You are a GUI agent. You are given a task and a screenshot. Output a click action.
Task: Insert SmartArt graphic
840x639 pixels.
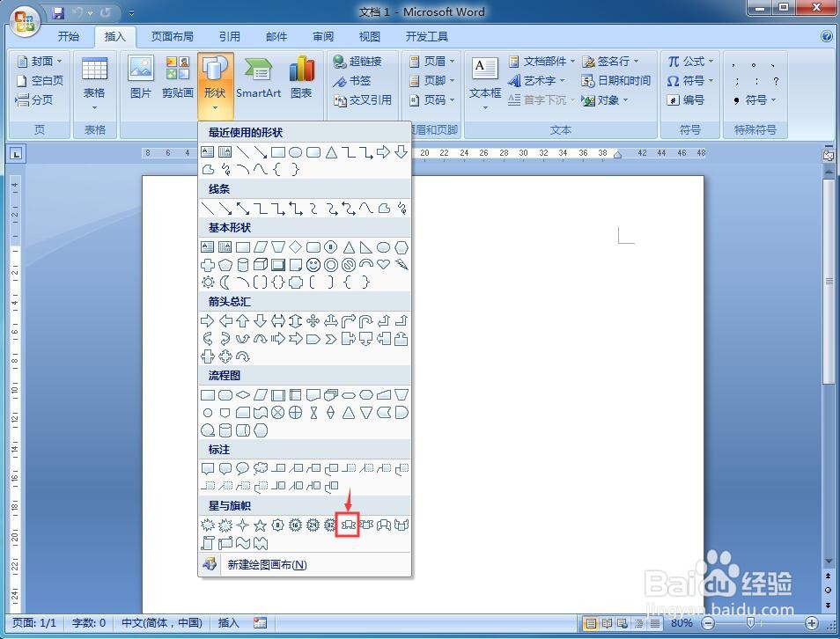[x=258, y=78]
